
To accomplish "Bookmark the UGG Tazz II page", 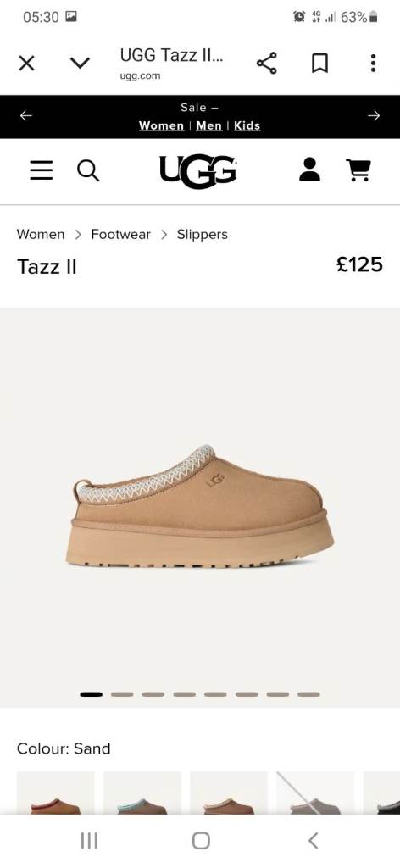I will pyautogui.click(x=319, y=63).
